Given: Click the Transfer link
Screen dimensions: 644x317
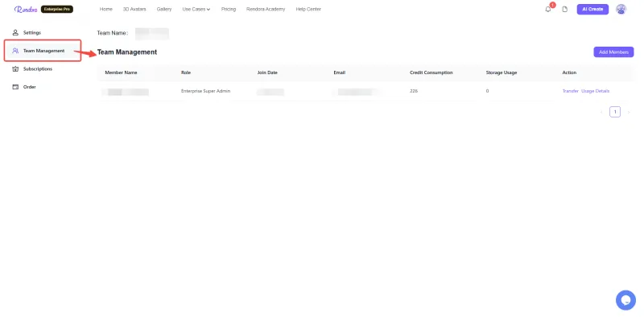Looking at the screenshot, I should click(571, 91).
